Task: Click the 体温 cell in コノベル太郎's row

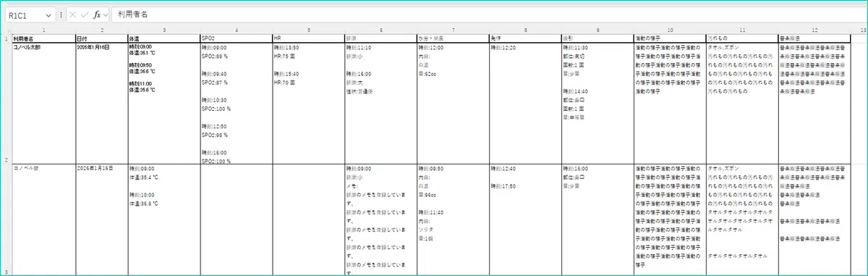Action: pos(163,104)
